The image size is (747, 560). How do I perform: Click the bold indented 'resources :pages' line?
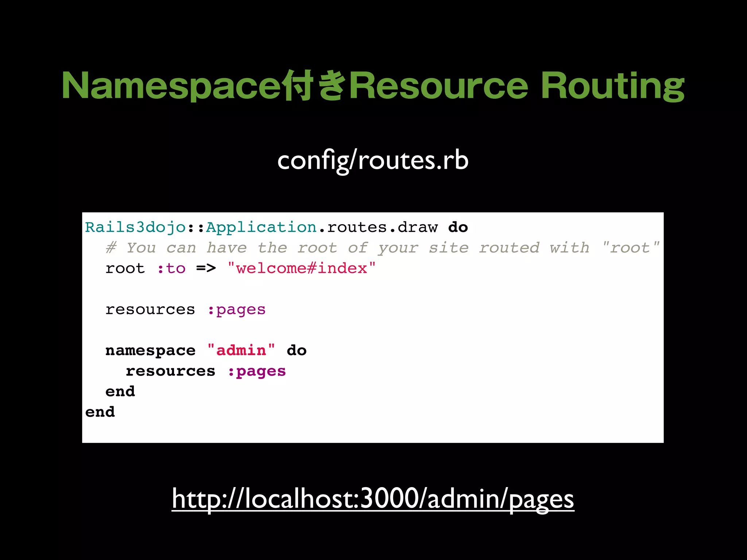pos(206,372)
